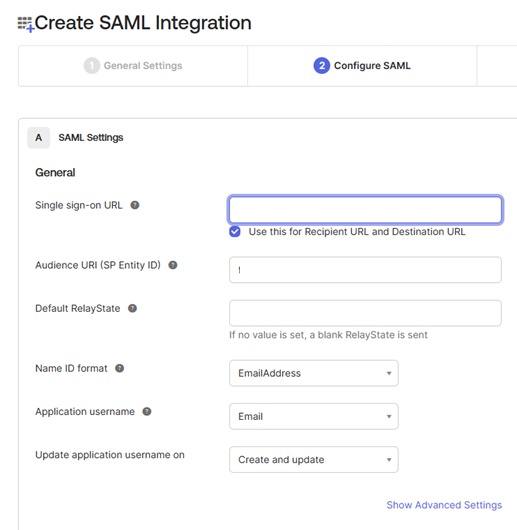Open help tooltip for Single sign-on URL

pyautogui.click(x=135, y=205)
